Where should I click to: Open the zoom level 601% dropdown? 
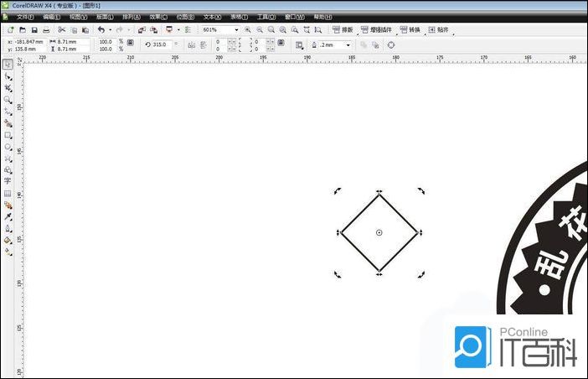tap(236, 29)
